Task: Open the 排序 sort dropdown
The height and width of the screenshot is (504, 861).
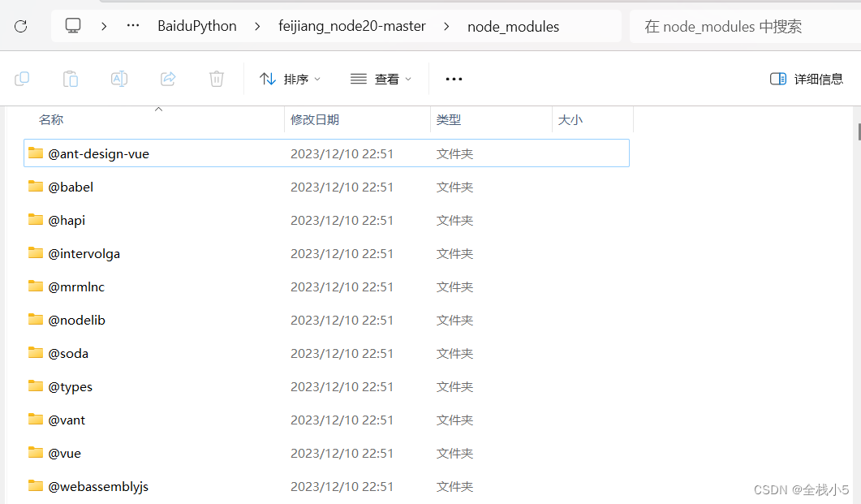Action: pos(290,79)
